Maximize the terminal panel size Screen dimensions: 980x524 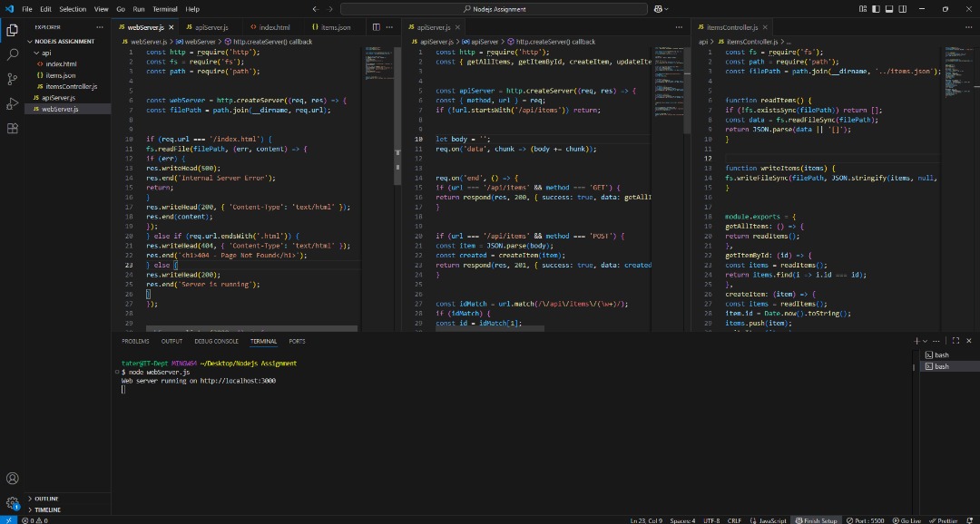pyautogui.click(x=955, y=341)
